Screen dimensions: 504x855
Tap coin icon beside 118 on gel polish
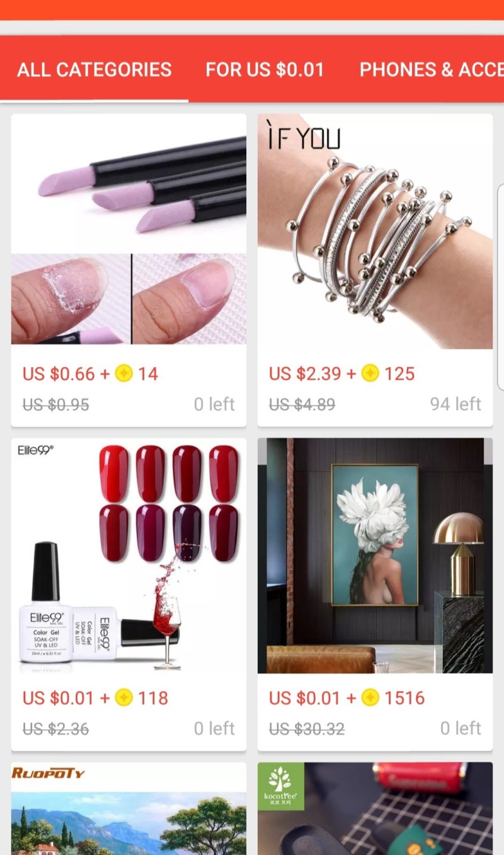pyautogui.click(x=124, y=698)
